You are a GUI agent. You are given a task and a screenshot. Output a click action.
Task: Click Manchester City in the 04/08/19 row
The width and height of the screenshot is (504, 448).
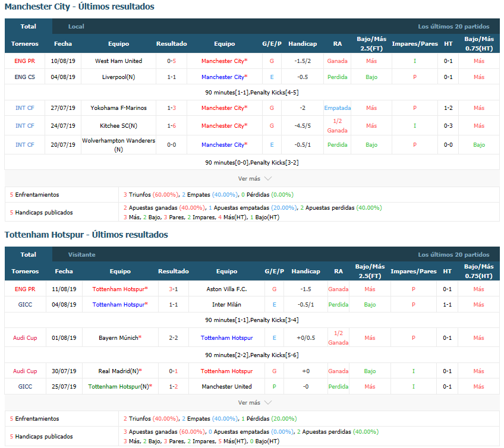coord(224,77)
